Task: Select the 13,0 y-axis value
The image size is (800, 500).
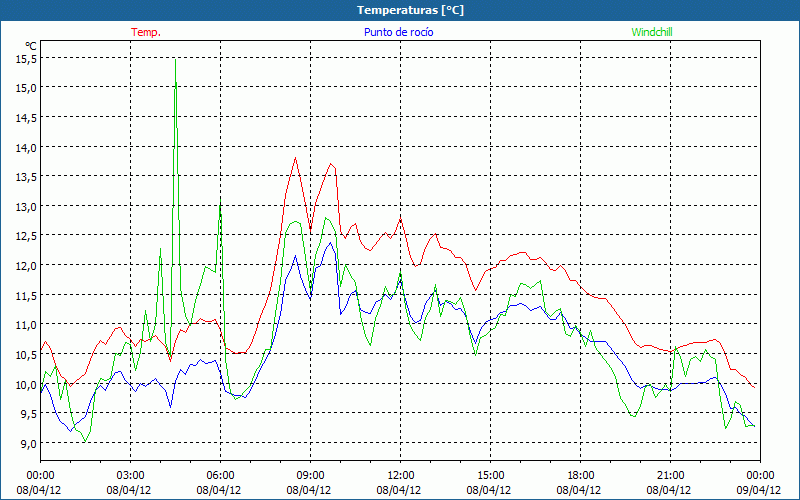Action: click(27, 207)
